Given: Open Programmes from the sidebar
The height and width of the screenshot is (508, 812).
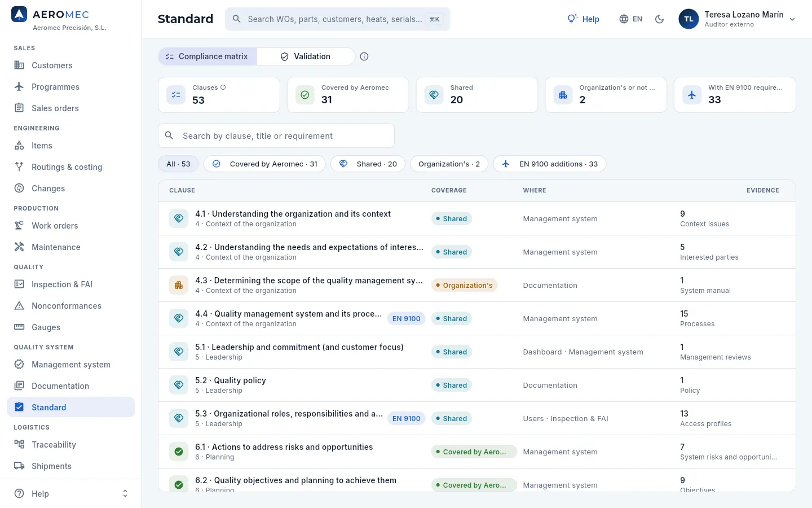Looking at the screenshot, I should coord(70,87).
